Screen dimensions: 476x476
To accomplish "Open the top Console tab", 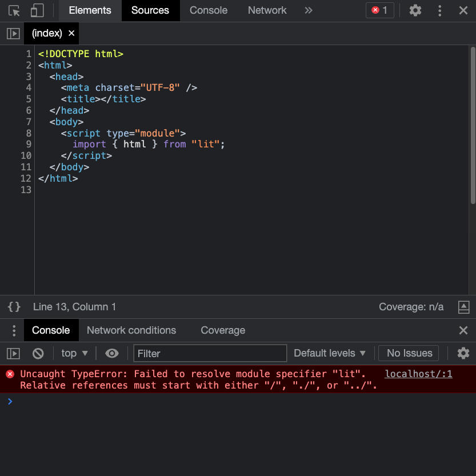I will tap(208, 10).
